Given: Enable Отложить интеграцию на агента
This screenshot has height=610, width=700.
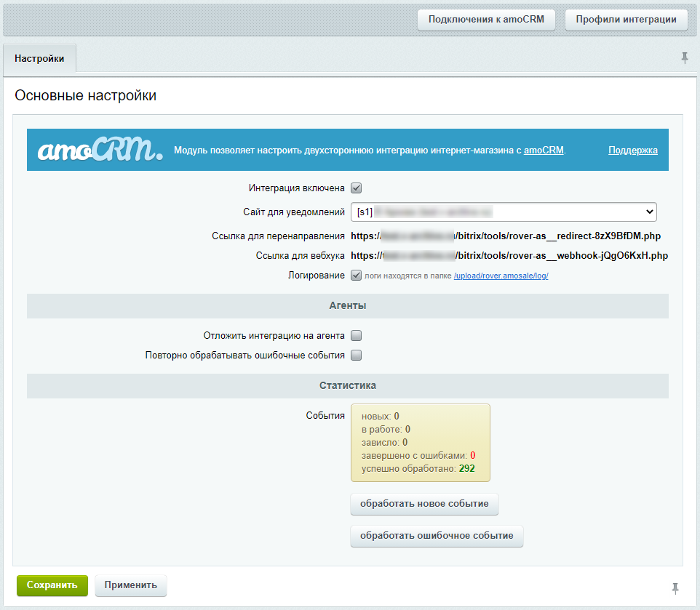Looking at the screenshot, I should pyautogui.click(x=356, y=337).
